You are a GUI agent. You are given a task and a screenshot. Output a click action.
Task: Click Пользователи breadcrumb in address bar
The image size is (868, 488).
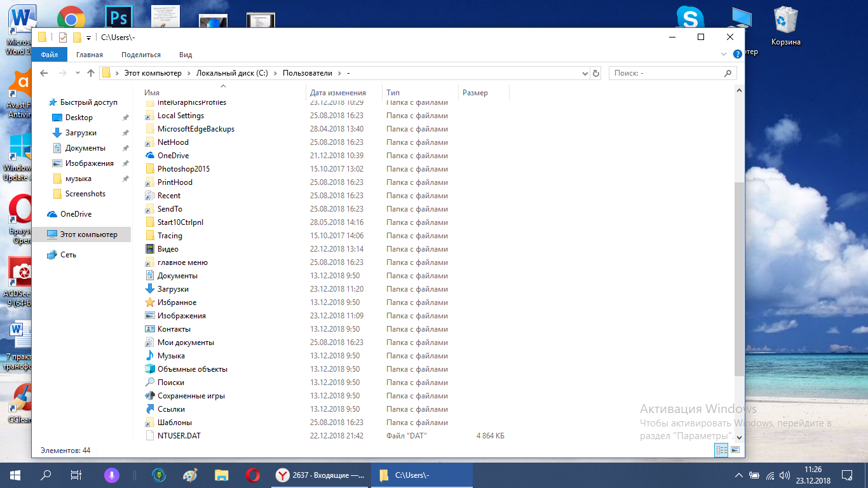tap(308, 73)
